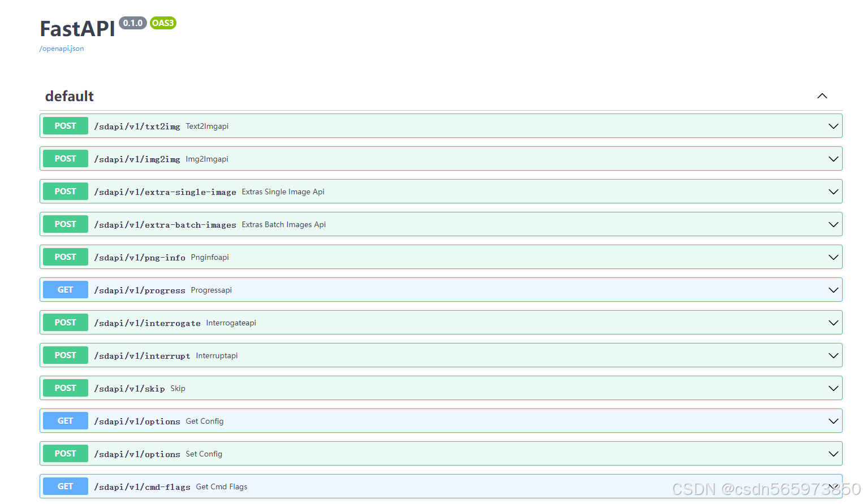Click the default section heading

pos(70,96)
